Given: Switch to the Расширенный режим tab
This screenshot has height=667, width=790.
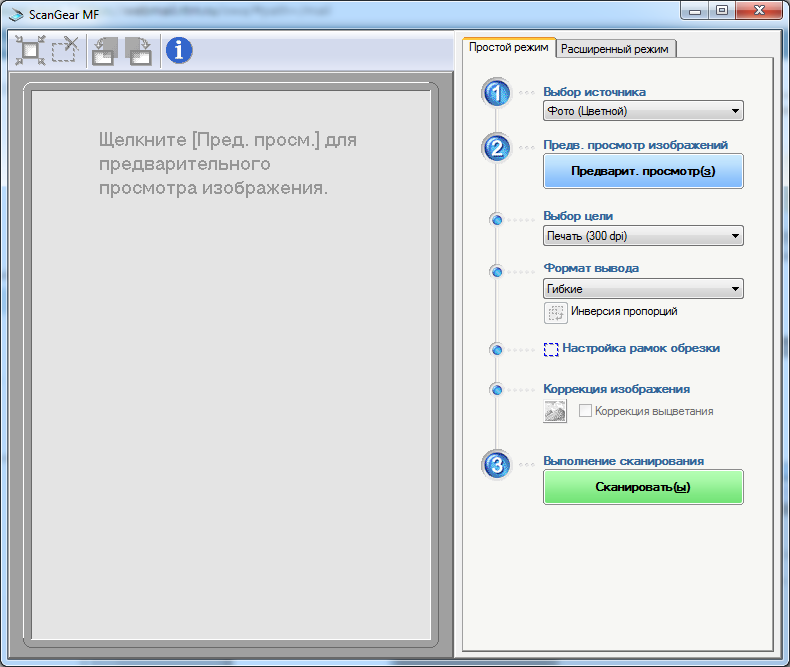Looking at the screenshot, I should 616,49.
